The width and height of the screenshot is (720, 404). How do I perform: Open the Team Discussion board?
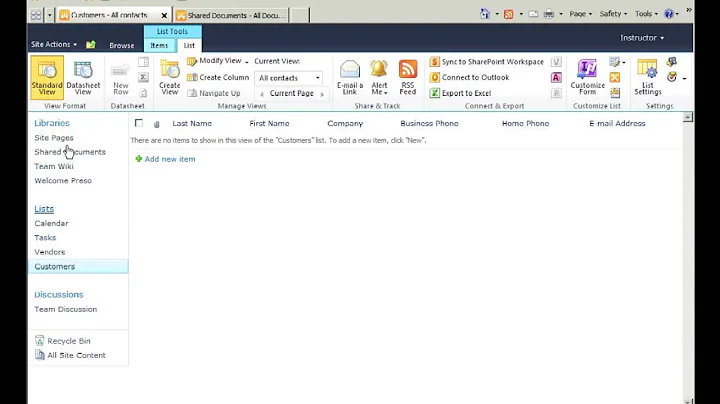[x=66, y=309]
